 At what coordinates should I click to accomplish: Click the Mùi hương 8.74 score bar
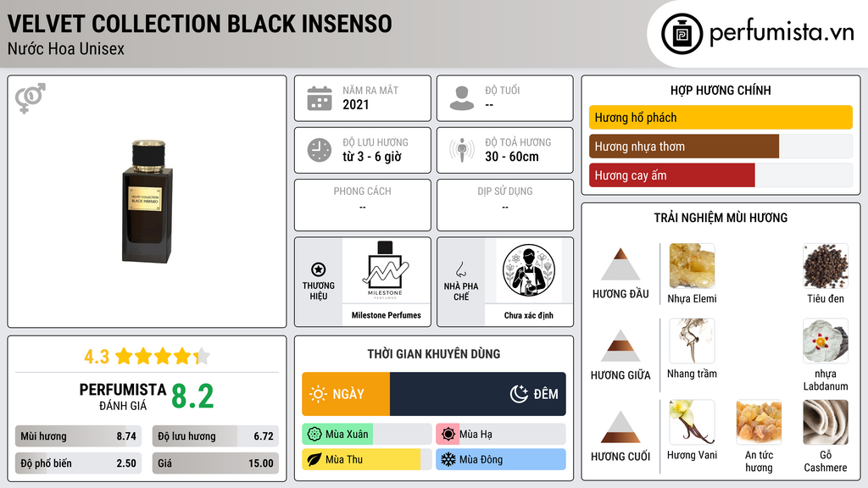pyautogui.click(x=78, y=436)
